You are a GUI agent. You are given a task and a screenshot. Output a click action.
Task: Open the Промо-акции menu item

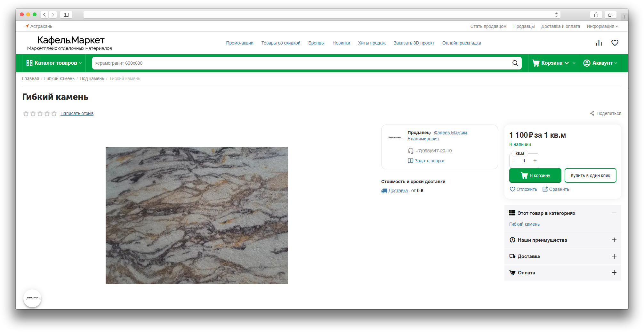(239, 43)
